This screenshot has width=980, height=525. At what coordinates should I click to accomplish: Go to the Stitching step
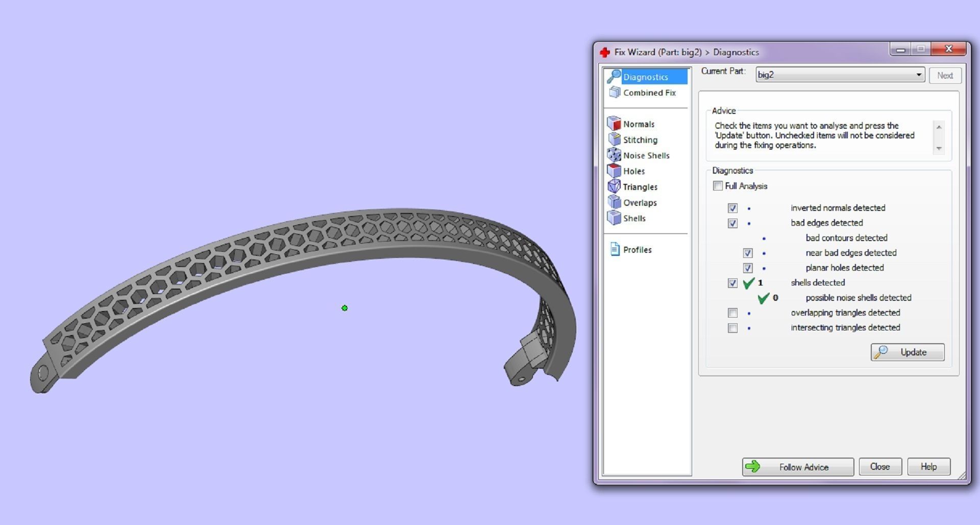[640, 140]
